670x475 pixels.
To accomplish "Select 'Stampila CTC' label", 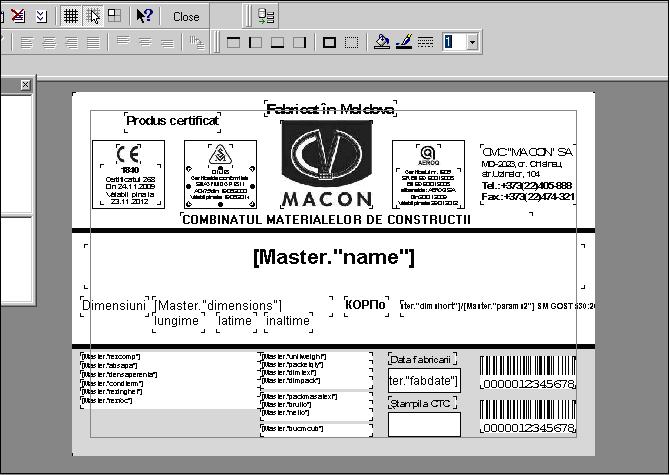I will [422, 403].
